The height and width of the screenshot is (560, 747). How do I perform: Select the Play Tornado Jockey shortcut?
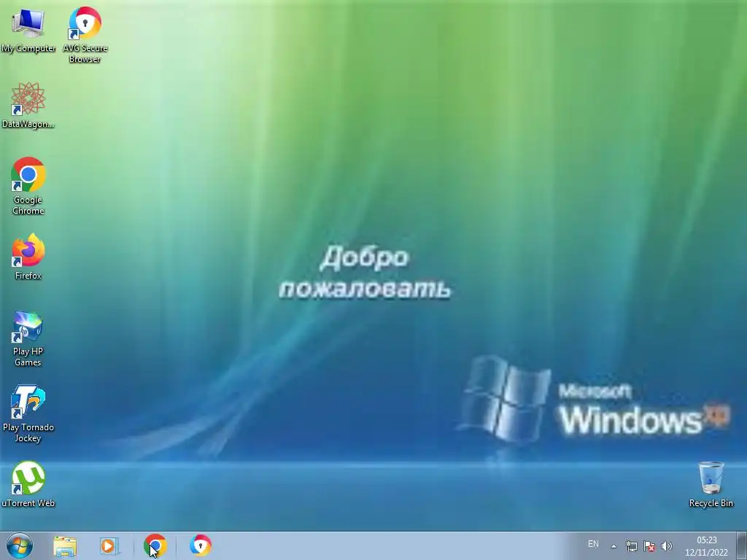pos(28,414)
